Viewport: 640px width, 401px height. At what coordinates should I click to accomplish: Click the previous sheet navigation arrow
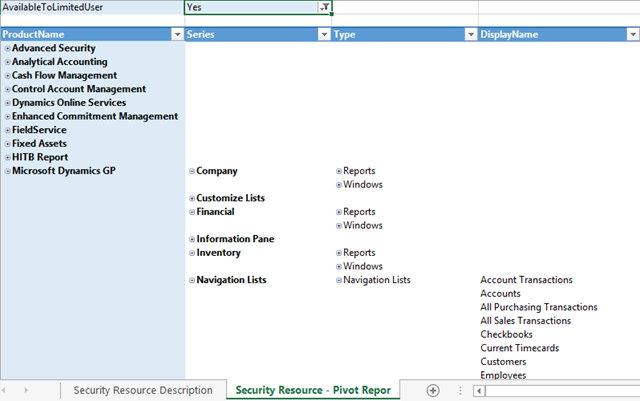(4, 390)
